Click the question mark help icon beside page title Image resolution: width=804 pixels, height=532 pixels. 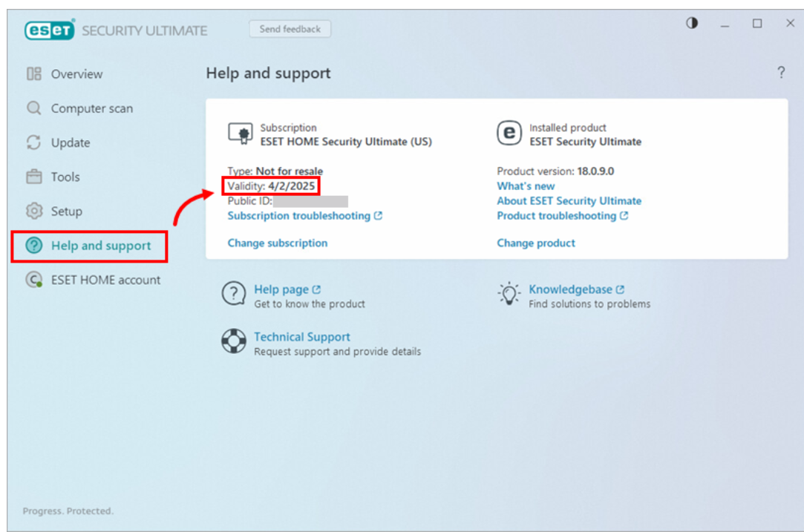coord(780,72)
